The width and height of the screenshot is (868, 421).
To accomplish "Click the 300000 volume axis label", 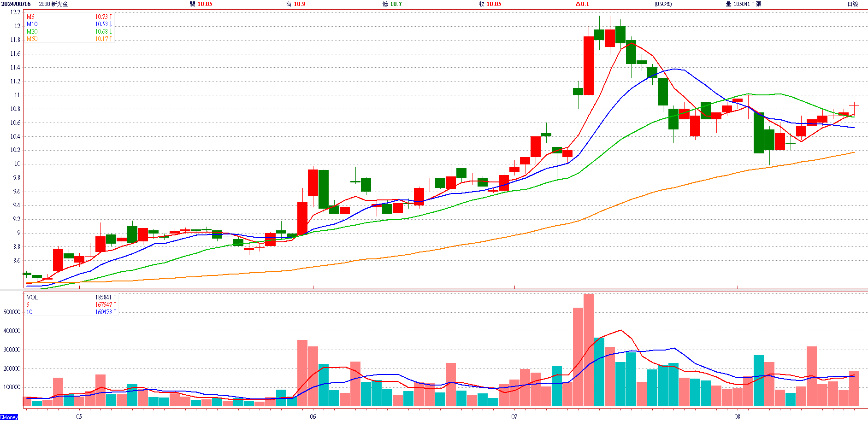I will click(x=12, y=350).
